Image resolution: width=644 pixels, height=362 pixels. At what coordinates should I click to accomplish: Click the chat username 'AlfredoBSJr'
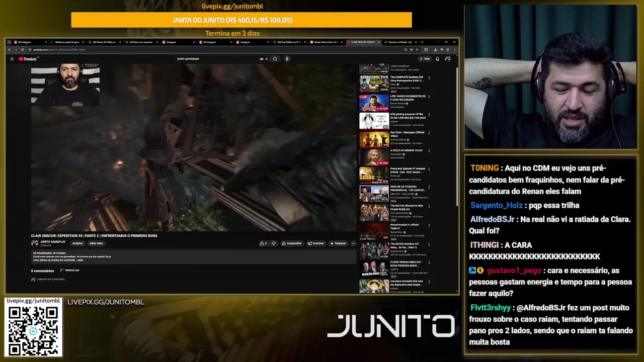pyautogui.click(x=492, y=219)
